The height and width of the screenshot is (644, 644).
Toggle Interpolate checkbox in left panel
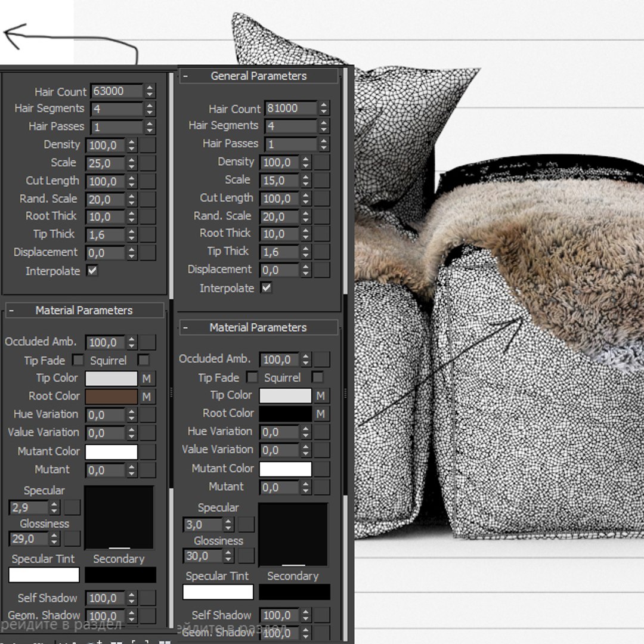tap(92, 270)
